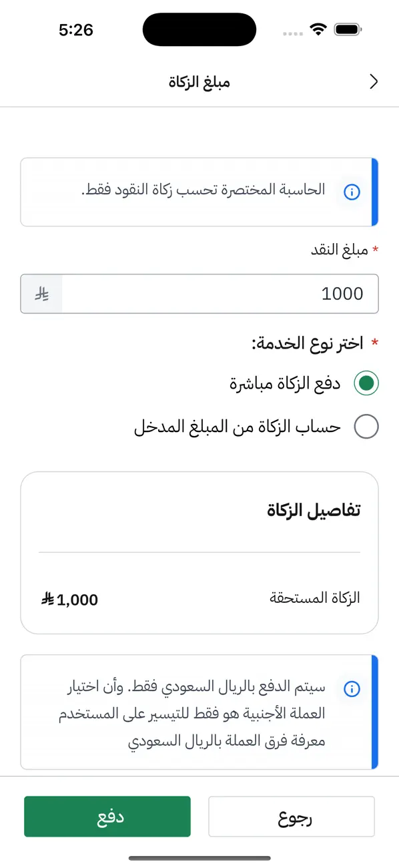Click the 'مبلغ الزكاة' page title

pyautogui.click(x=199, y=81)
